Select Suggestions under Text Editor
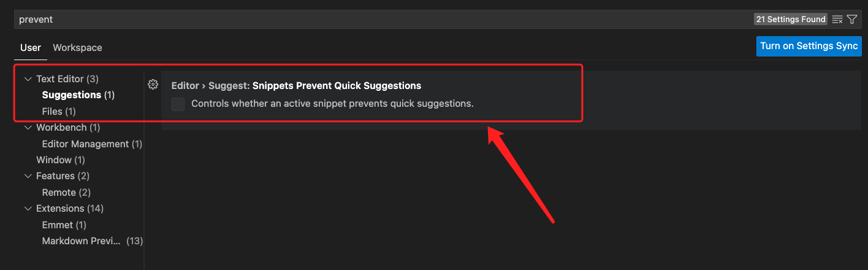Screen dimensions: 868x270 point(78,95)
